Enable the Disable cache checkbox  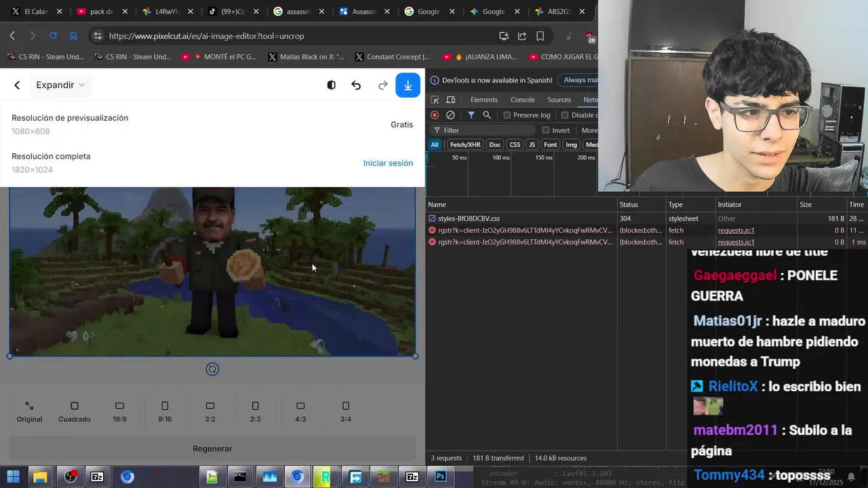coord(565,115)
